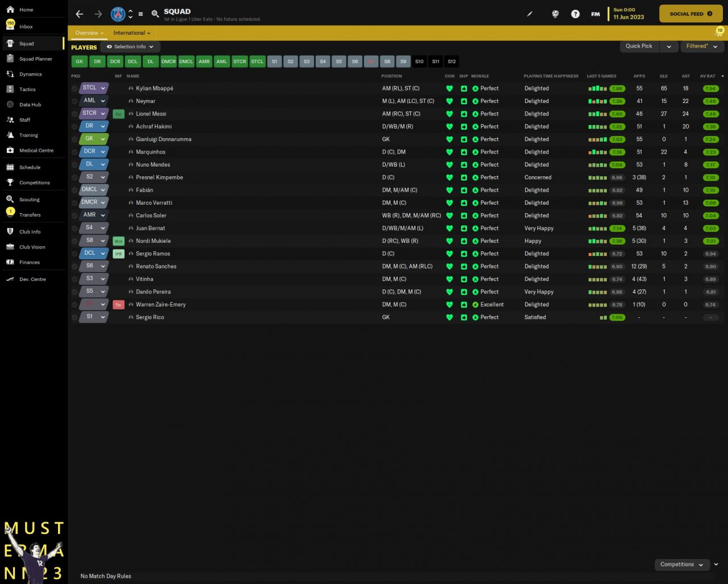Open the Scouting magnifier icon
The width and height of the screenshot is (728, 584).
click(10, 200)
